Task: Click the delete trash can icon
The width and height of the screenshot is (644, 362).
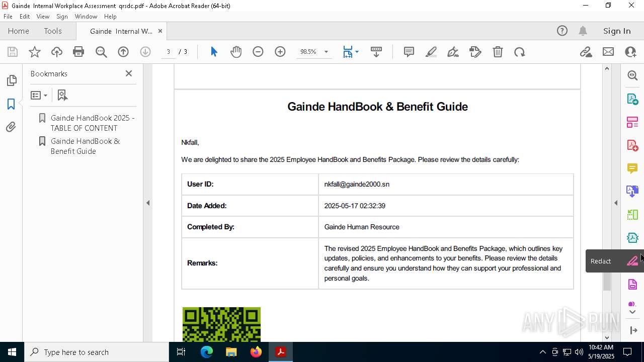Action: 498,52
